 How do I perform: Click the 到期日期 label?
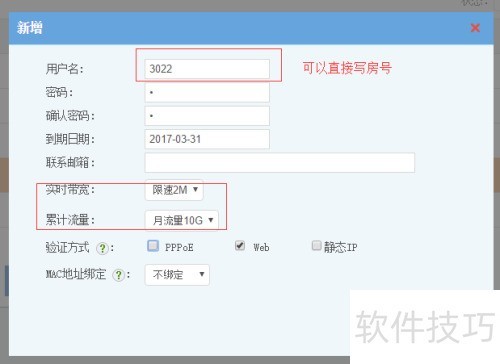(70, 139)
